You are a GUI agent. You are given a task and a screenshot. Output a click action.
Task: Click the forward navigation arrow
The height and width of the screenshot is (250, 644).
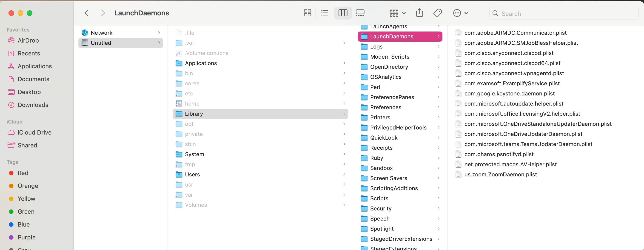pos(103,13)
